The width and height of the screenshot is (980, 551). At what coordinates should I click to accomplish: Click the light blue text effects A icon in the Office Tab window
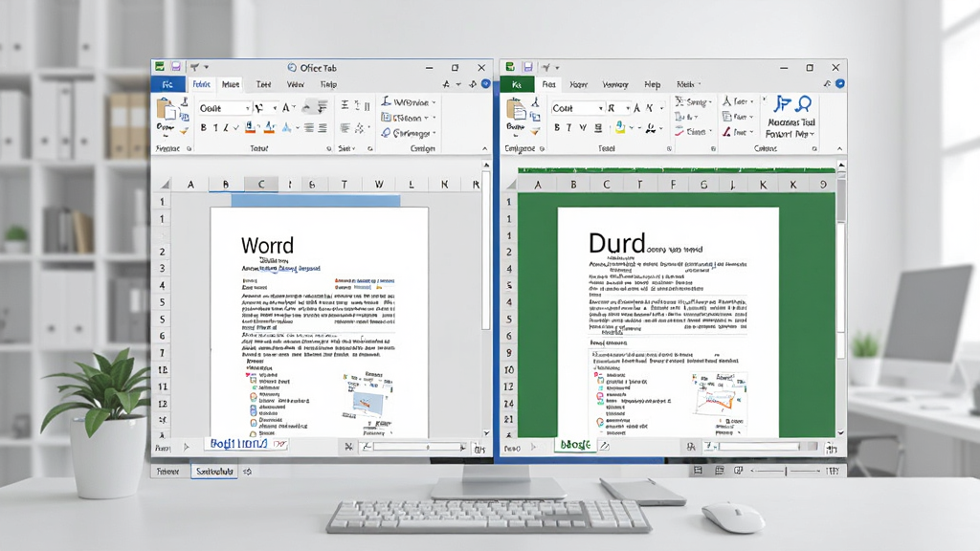pyautogui.click(x=286, y=127)
